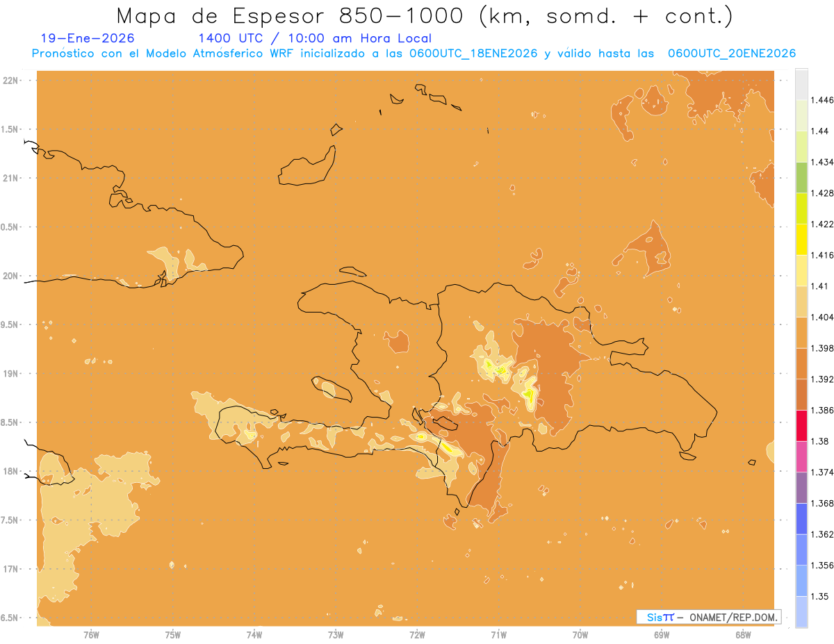Click the latitude label "20N"
The width and height of the screenshot is (834, 644).
(11, 276)
